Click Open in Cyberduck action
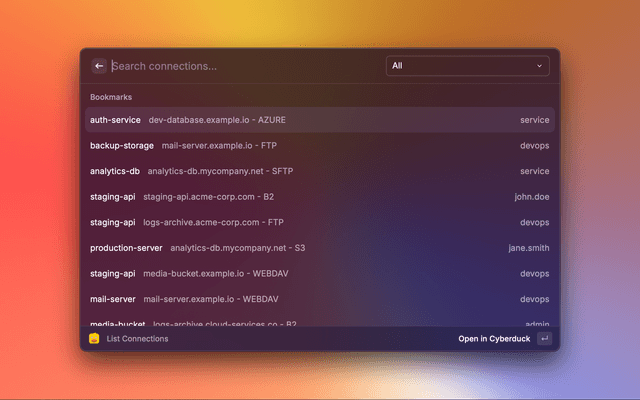640x400 pixels. pyautogui.click(x=494, y=339)
